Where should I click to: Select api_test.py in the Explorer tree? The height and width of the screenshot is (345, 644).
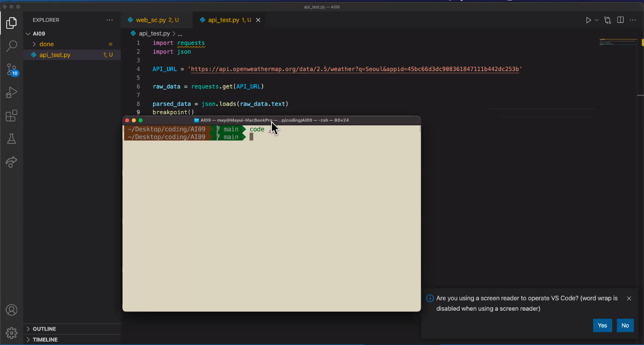click(72, 55)
